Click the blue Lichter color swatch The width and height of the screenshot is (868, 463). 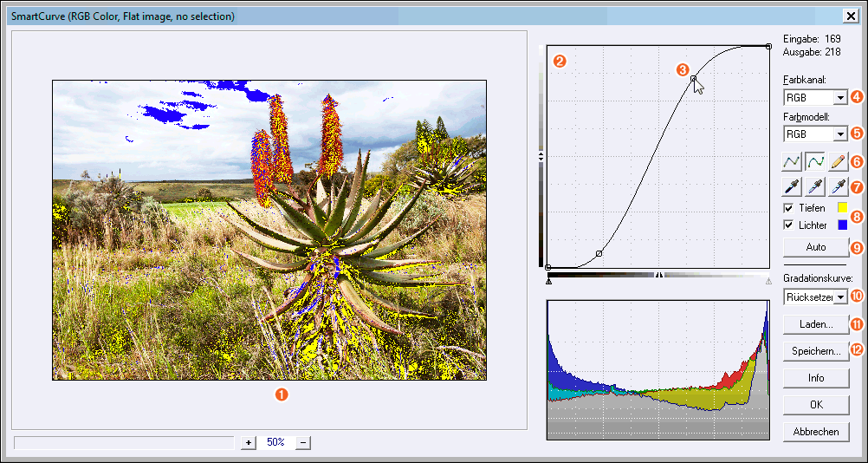pyautogui.click(x=841, y=225)
